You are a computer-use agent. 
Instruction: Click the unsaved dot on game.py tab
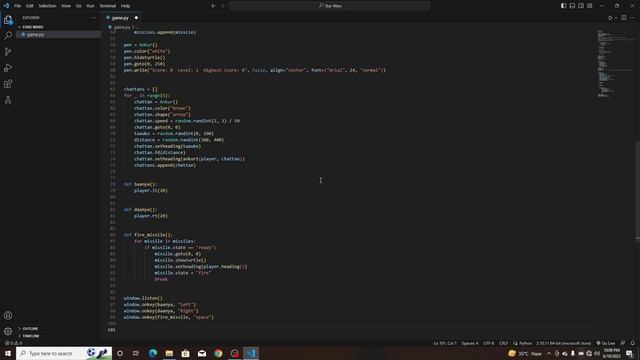(x=136, y=18)
